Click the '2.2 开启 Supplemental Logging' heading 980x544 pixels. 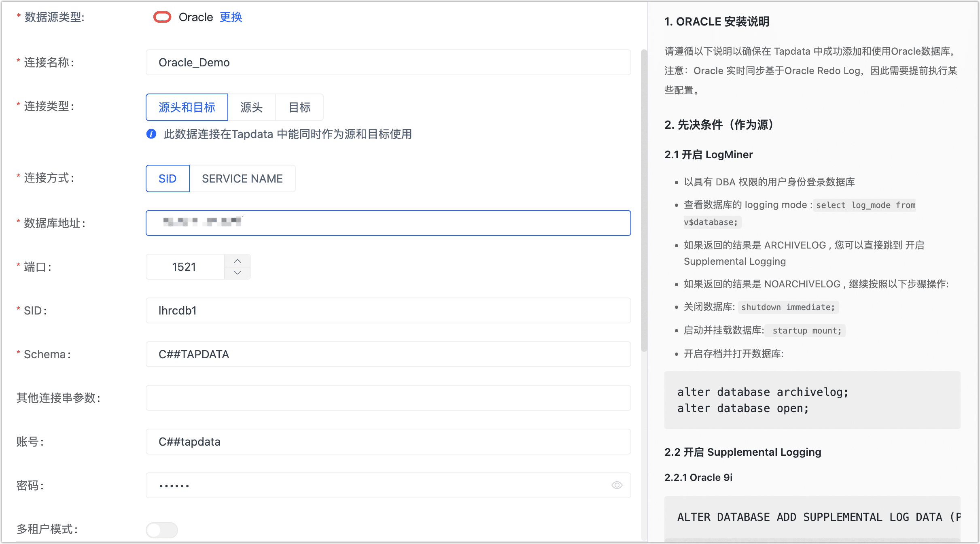[743, 452]
